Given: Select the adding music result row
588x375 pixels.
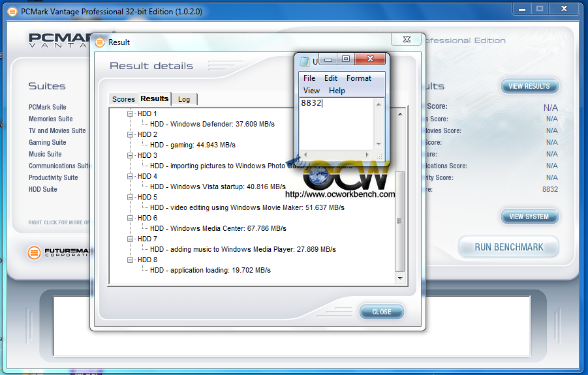Looking at the screenshot, I should (243, 249).
